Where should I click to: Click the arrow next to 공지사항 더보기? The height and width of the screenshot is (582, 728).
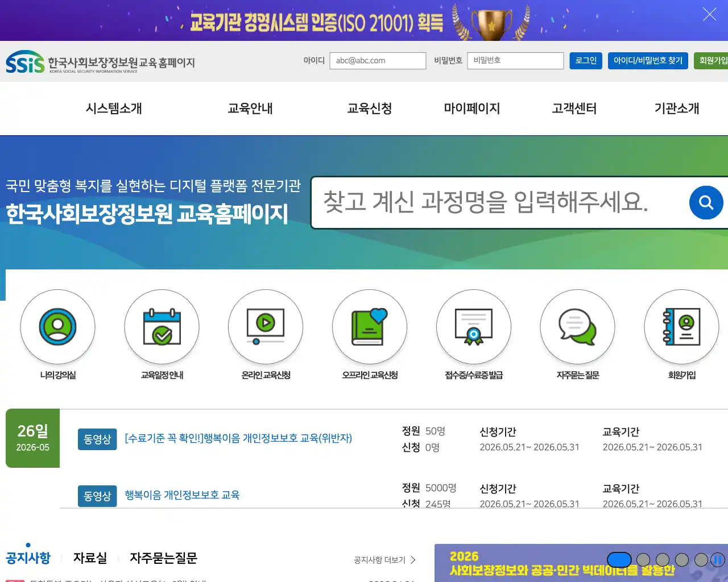point(413,560)
